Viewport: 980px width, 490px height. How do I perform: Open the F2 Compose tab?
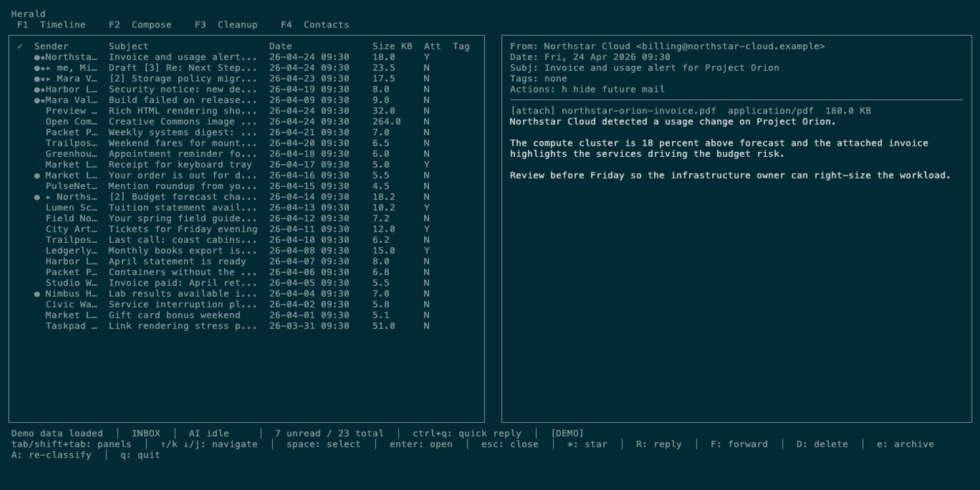click(140, 24)
